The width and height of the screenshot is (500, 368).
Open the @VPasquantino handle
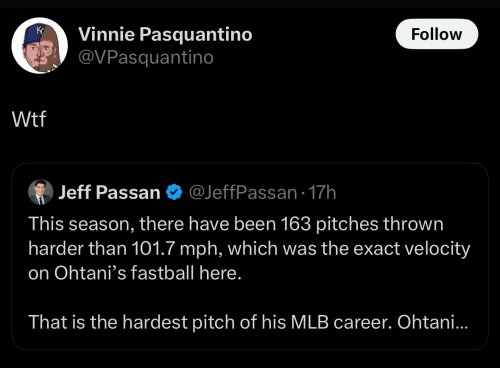click(146, 58)
